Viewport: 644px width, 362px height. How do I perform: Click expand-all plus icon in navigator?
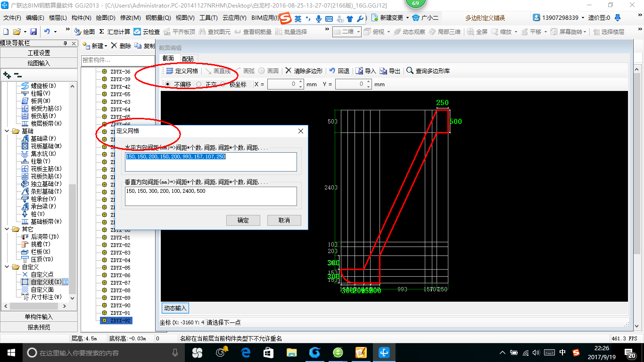pos(7,75)
